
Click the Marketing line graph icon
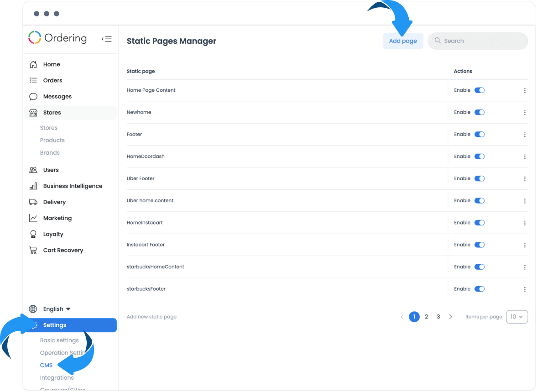click(33, 218)
